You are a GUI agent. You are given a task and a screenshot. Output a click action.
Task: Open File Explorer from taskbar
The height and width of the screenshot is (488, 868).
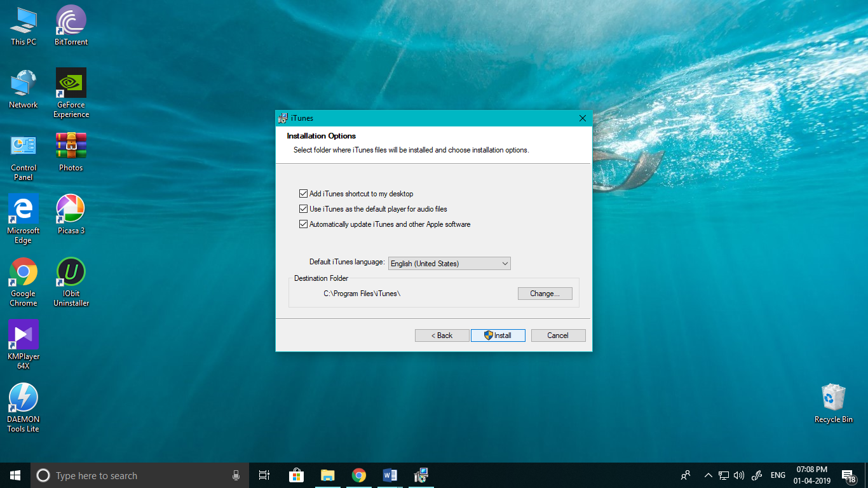click(x=327, y=475)
